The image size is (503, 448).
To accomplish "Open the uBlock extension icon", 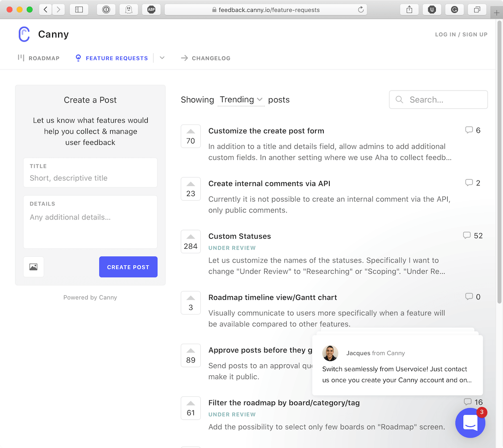I will pyautogui.click(x=432, y=10).
